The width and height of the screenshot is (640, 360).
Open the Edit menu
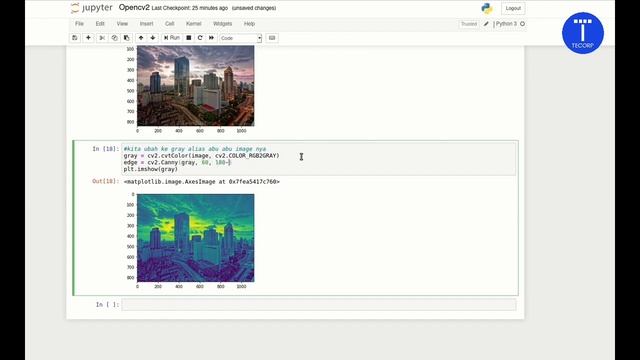pyautogui.click(x=100, y=24)
